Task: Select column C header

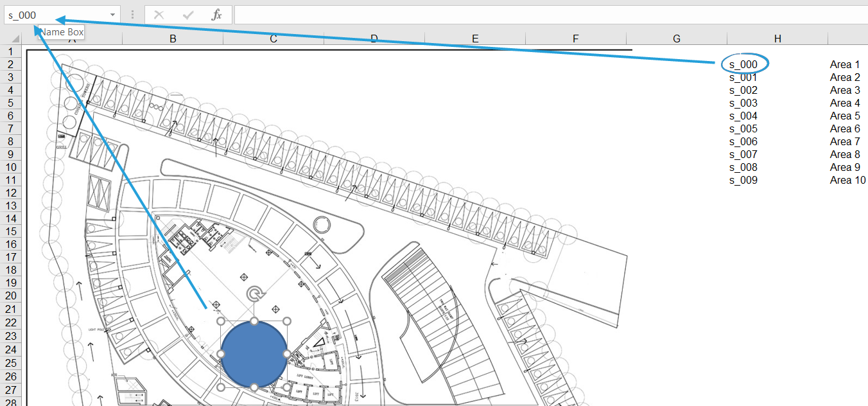Action: pos(273,39)
